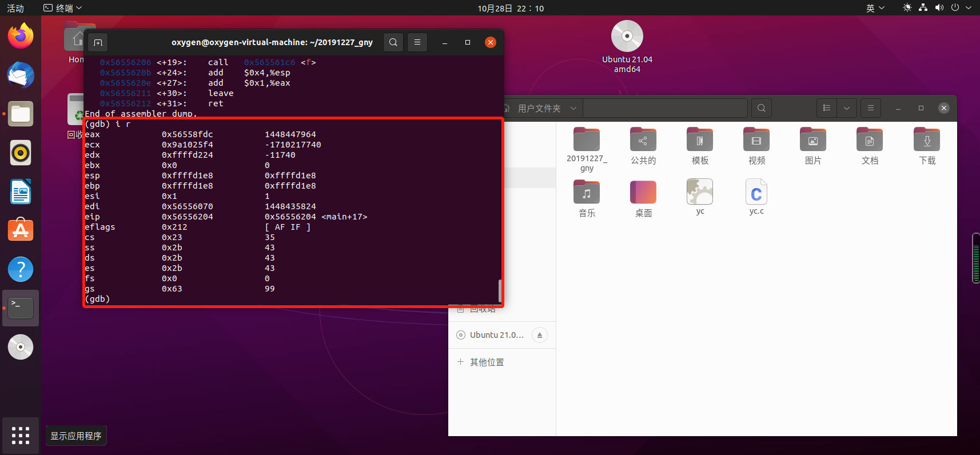Image resolution: width=980 pixels, height=455 pixels.
Task: Click the terminal scrollbar
Action: pos(500,291)
